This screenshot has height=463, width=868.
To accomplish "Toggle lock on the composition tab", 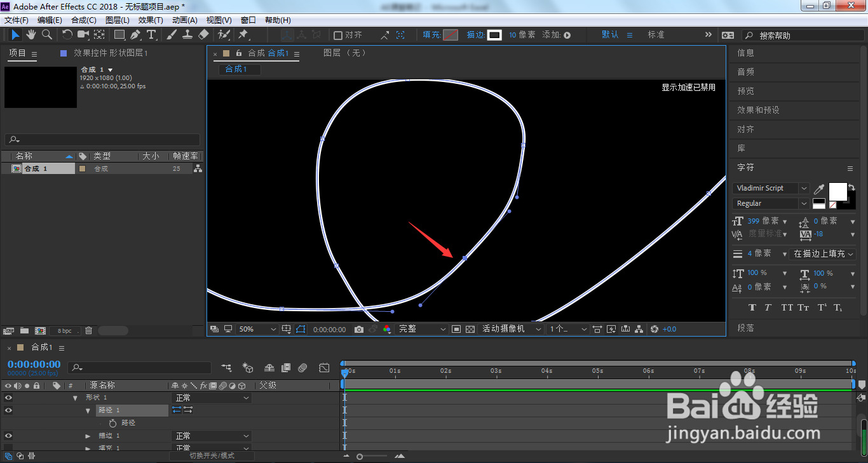I will pos(239,53).
